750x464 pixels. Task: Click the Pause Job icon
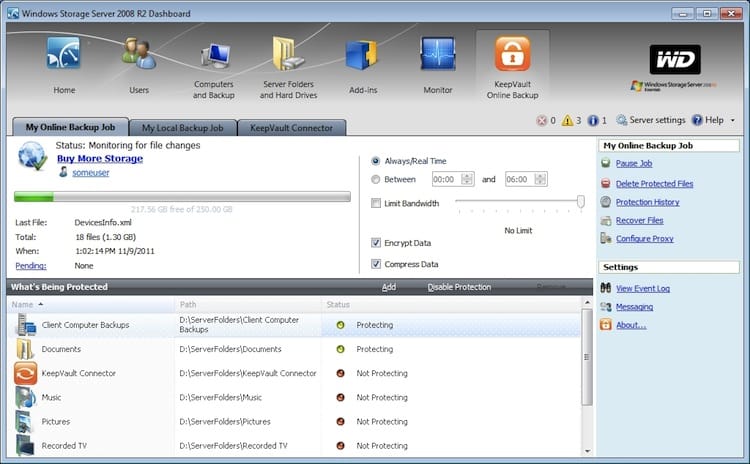point(606,163)
